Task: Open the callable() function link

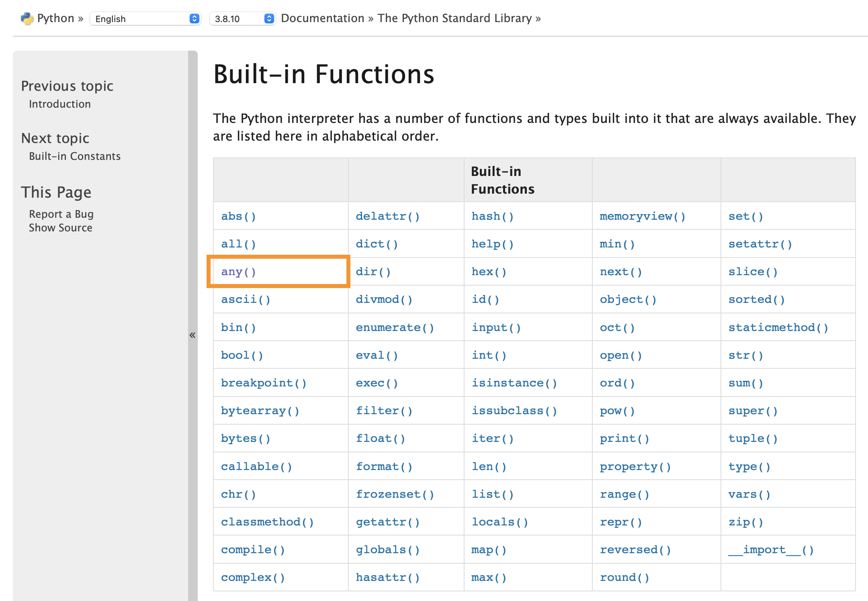Action: tap(256, 466)
